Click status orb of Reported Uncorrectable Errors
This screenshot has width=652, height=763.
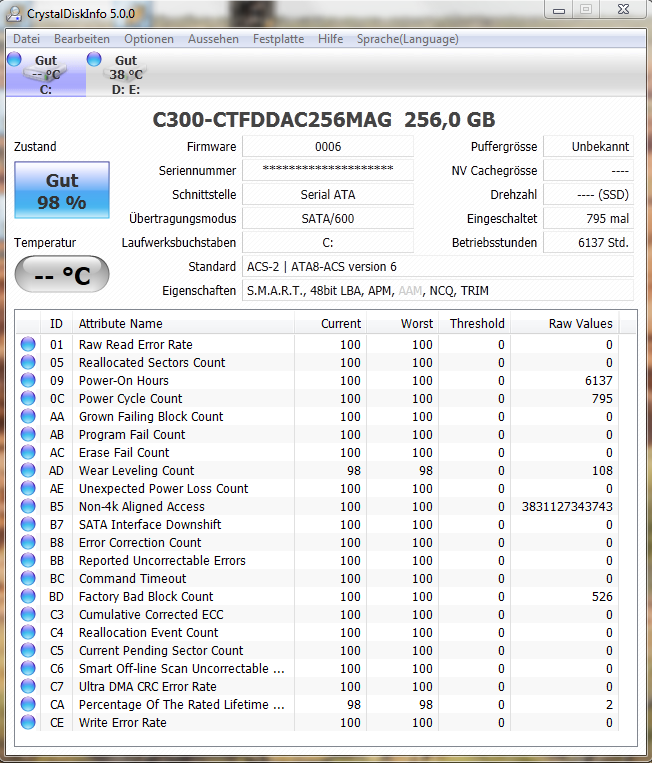[28, 560]
